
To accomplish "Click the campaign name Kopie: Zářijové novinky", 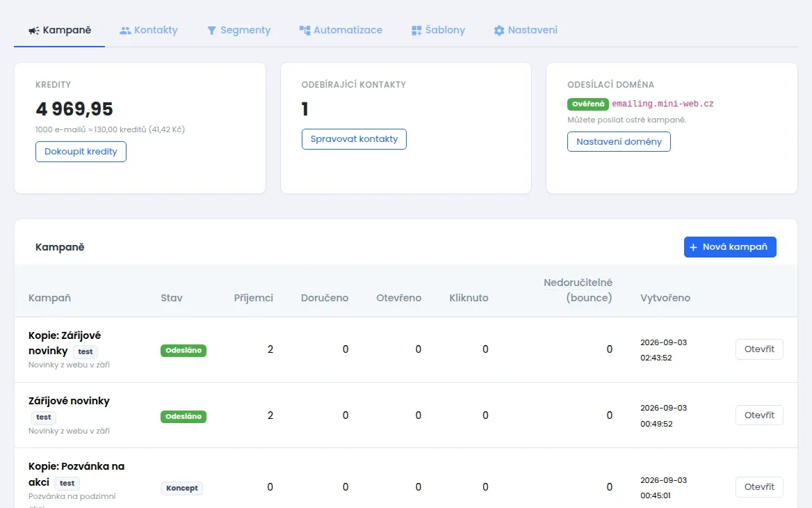I will [65, 342].
